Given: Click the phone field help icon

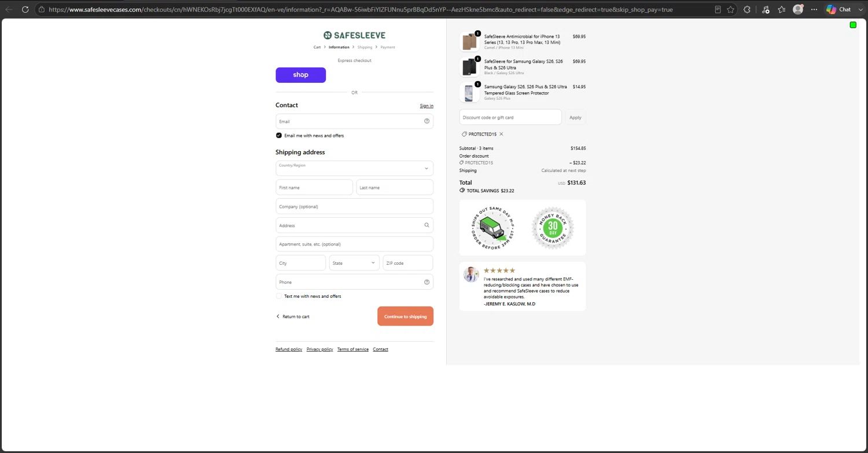Looking at the screenshot, I should [x=426, y=282].
